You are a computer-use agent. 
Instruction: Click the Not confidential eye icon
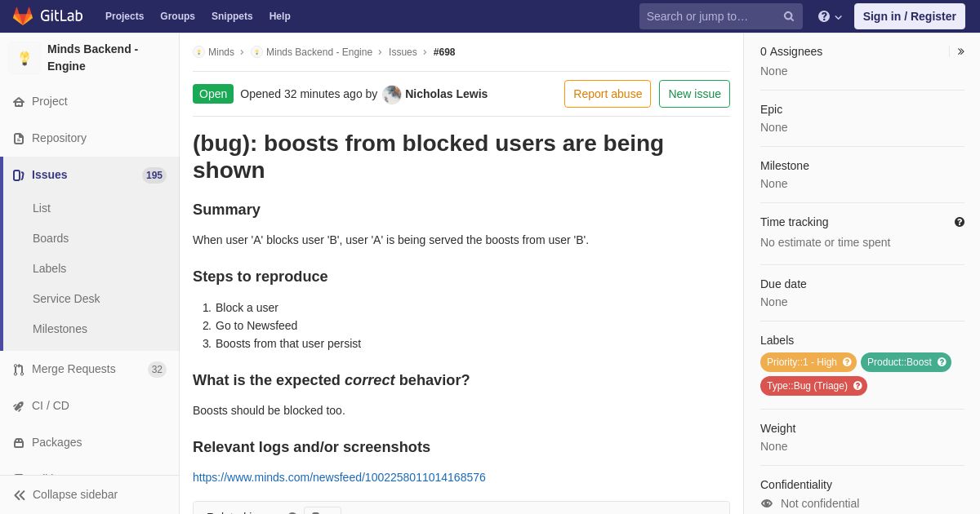point(767,503)
